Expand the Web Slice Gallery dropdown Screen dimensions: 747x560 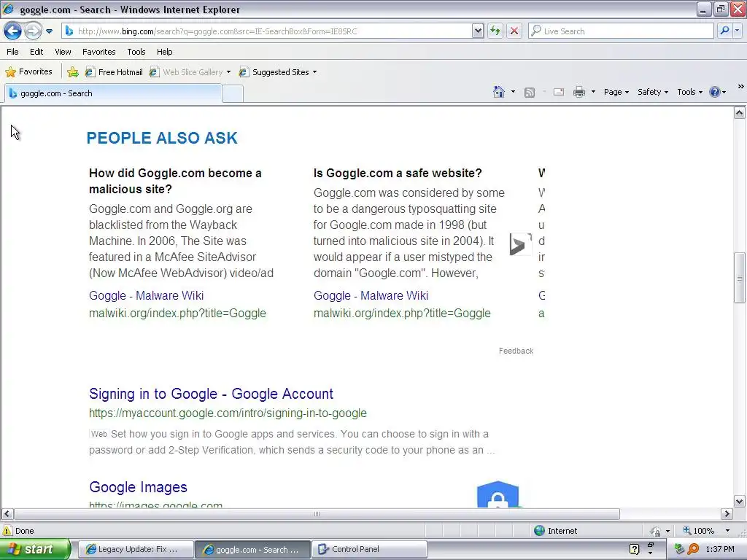[228, 72]
